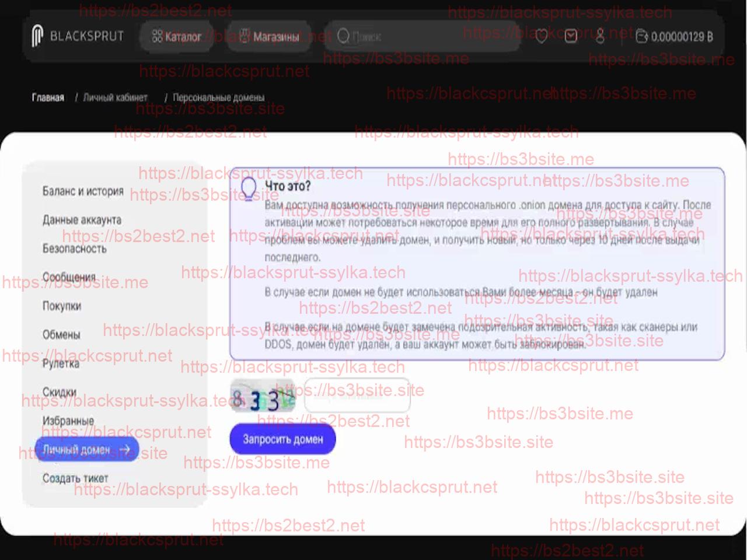Open Избранные in sidebar
747x560 pixels.
68,421
